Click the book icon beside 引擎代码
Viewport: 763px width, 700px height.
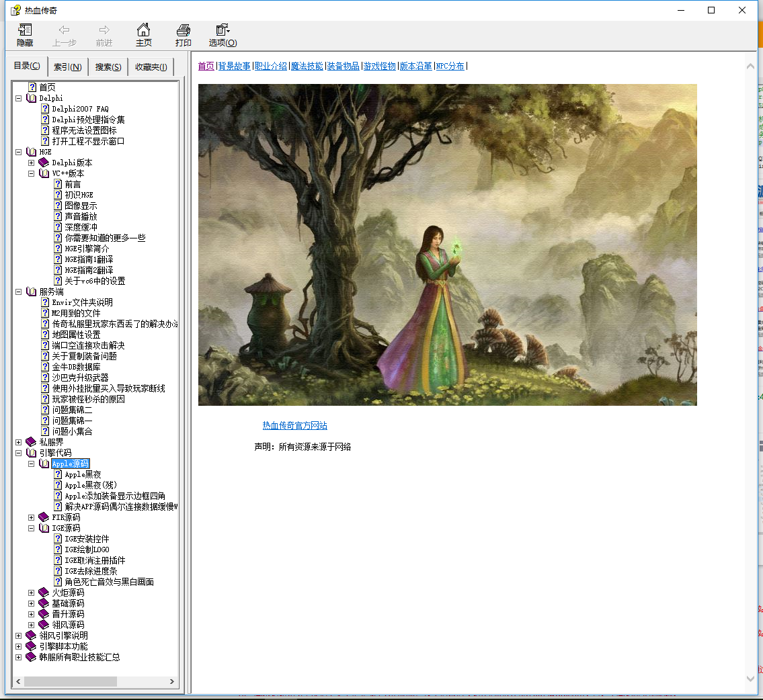click(31, 453)
